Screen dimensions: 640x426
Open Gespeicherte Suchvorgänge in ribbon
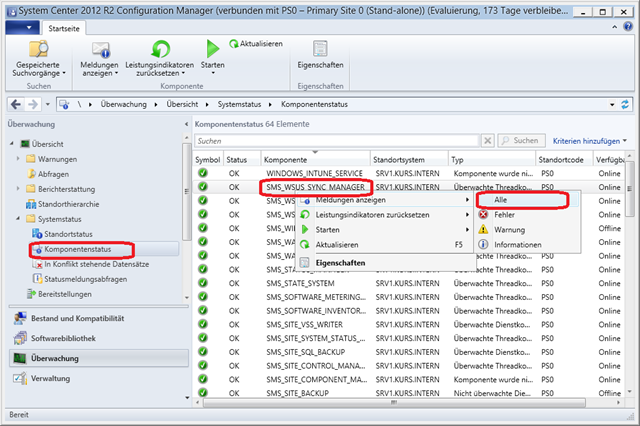38,59
